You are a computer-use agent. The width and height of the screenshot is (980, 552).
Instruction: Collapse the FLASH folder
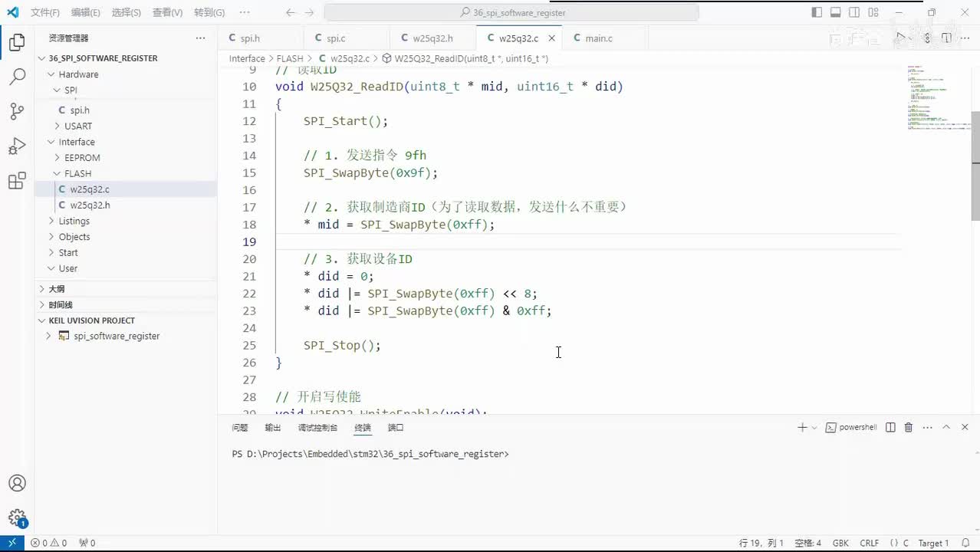click(x=58, y=173)
